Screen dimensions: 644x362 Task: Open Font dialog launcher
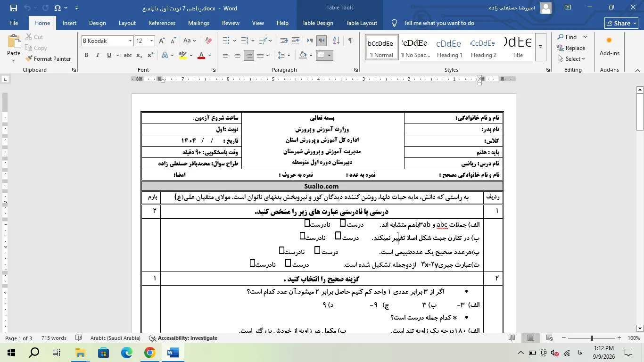point(214,70)
